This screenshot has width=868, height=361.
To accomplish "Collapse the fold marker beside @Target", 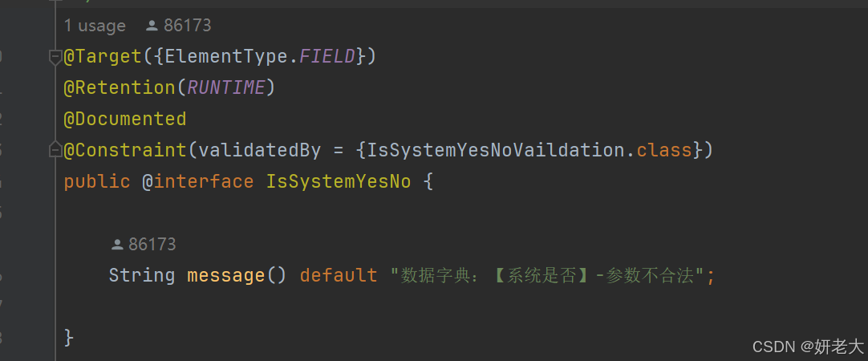I will point(55,57).
